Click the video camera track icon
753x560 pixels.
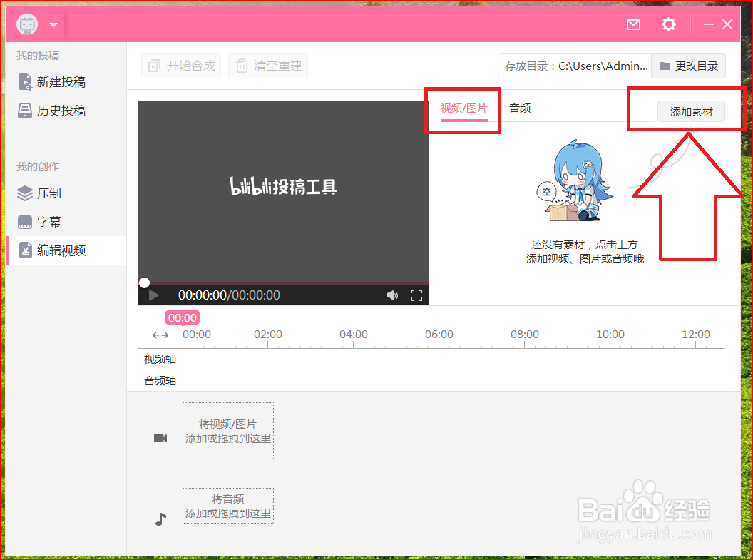pyautogui.click(x=160, y=439)
